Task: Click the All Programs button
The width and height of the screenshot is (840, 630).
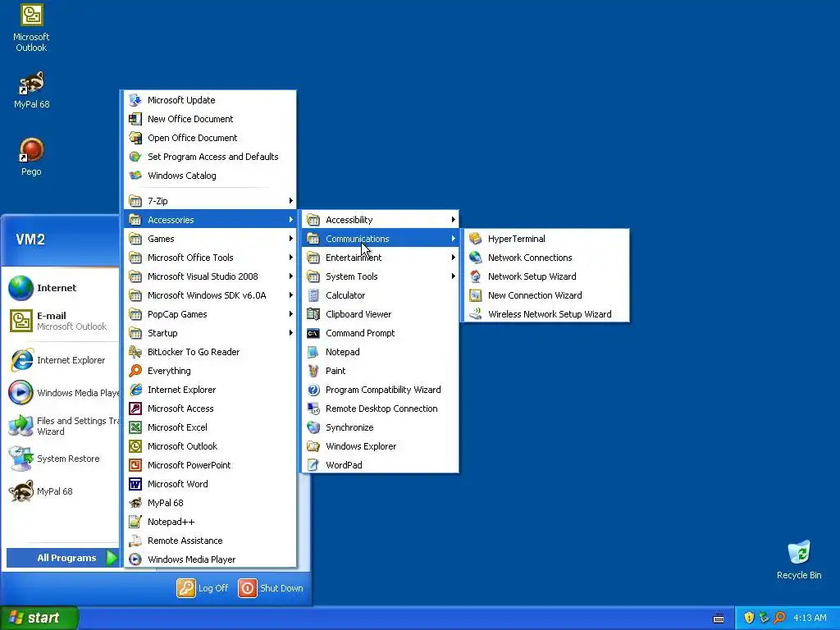Action: coord(62,558)
